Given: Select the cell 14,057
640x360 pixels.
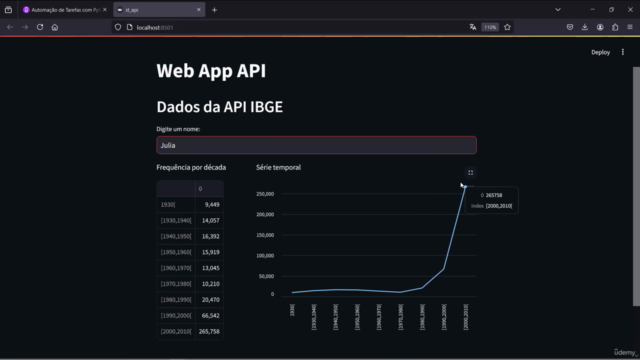Looking at the screenshot, I should point(209,220).
